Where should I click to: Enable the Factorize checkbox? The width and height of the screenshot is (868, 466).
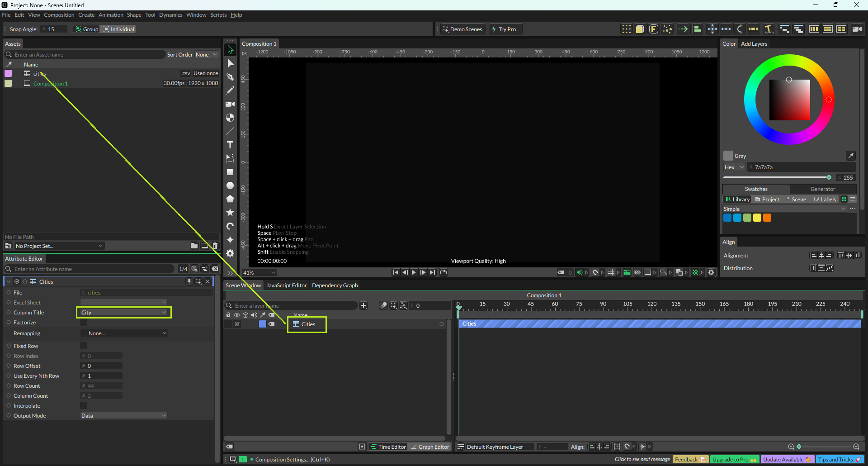[84, 323]
